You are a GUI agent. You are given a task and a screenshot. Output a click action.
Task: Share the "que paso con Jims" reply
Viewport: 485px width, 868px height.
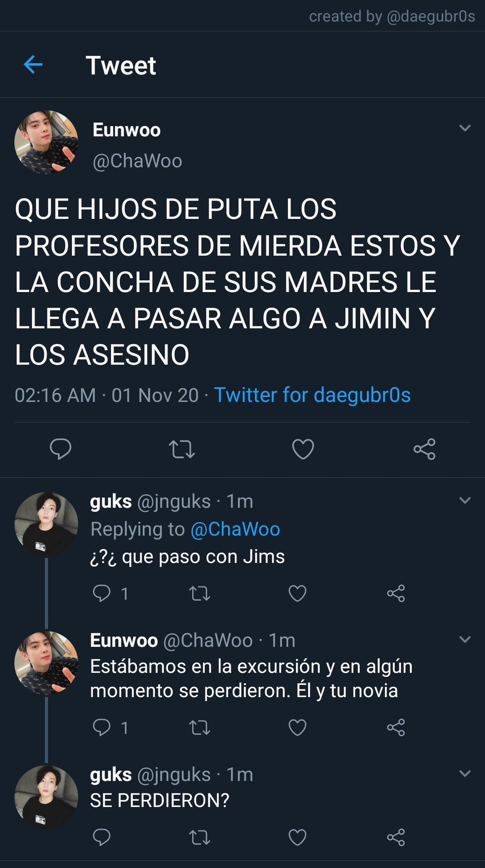click(396, 593)
